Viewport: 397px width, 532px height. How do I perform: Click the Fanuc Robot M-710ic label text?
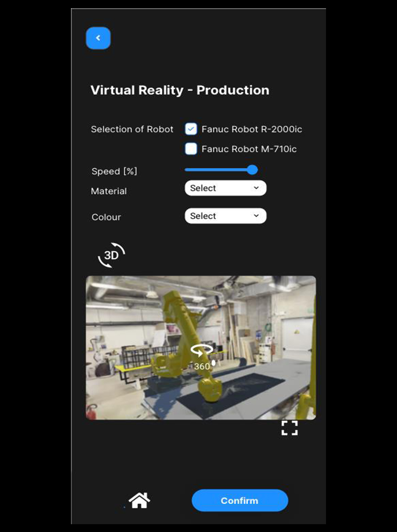pos(249,149)
